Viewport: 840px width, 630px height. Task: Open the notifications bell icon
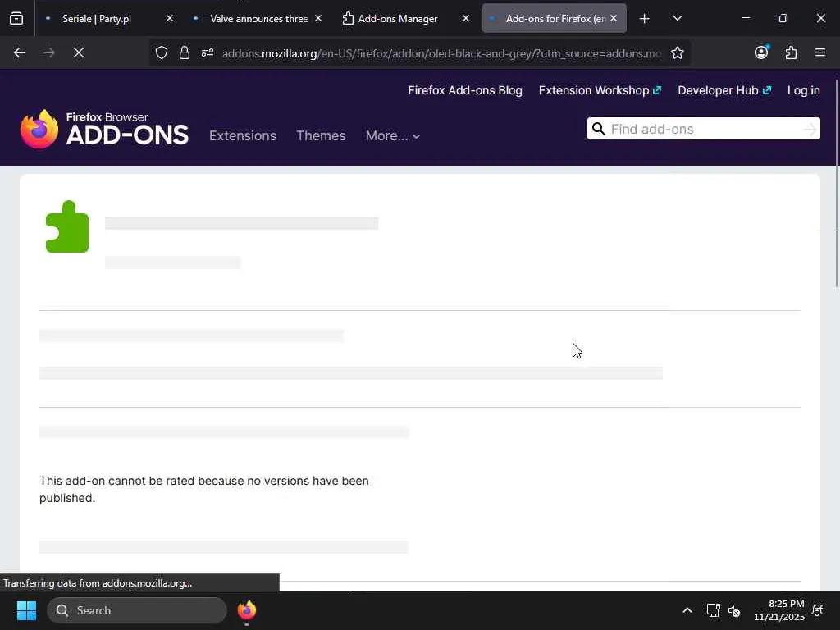pyautogui.click(x=818, y=610)
